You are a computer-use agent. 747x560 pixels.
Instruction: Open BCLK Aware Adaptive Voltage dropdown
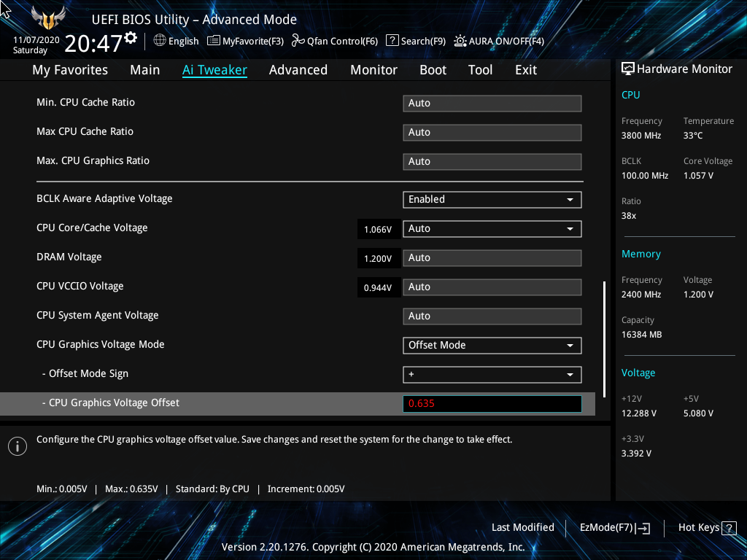492,200
